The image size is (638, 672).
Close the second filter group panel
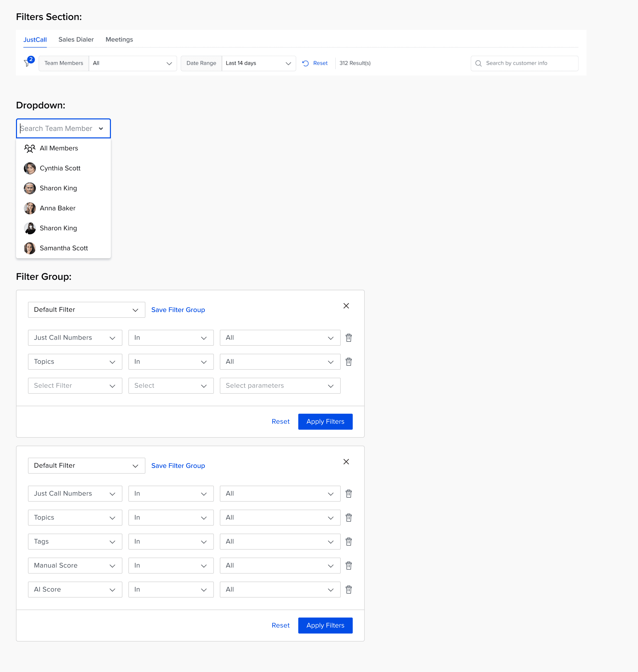click(346, 461)
